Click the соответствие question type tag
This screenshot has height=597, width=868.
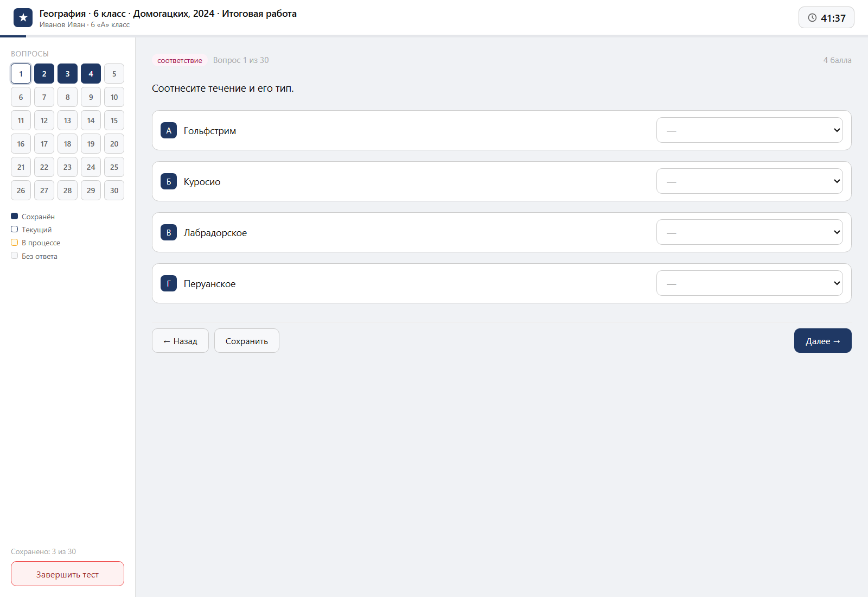180,60
